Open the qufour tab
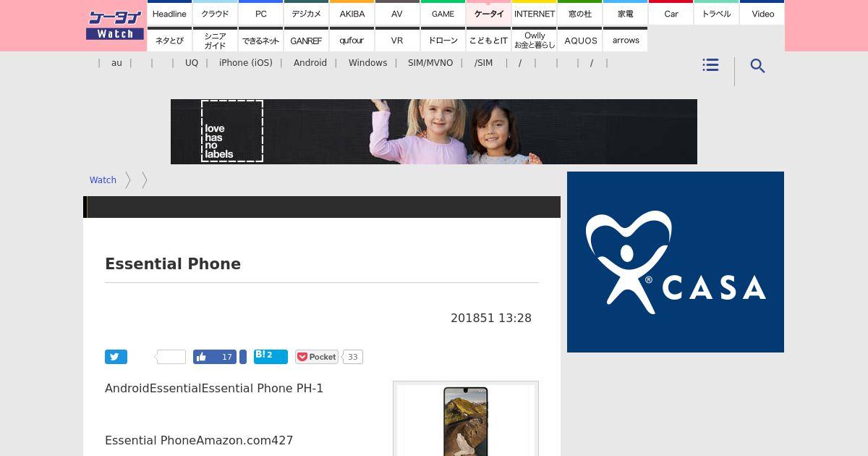The width and height of the screenshot is (868, 456). [352, 41]
